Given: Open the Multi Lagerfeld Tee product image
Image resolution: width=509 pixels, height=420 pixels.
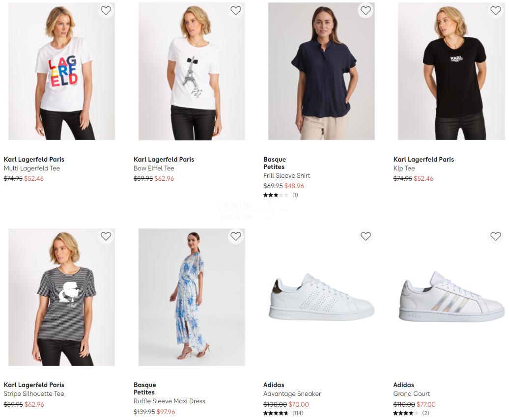Looking at the screenshot, I should 61,74.
